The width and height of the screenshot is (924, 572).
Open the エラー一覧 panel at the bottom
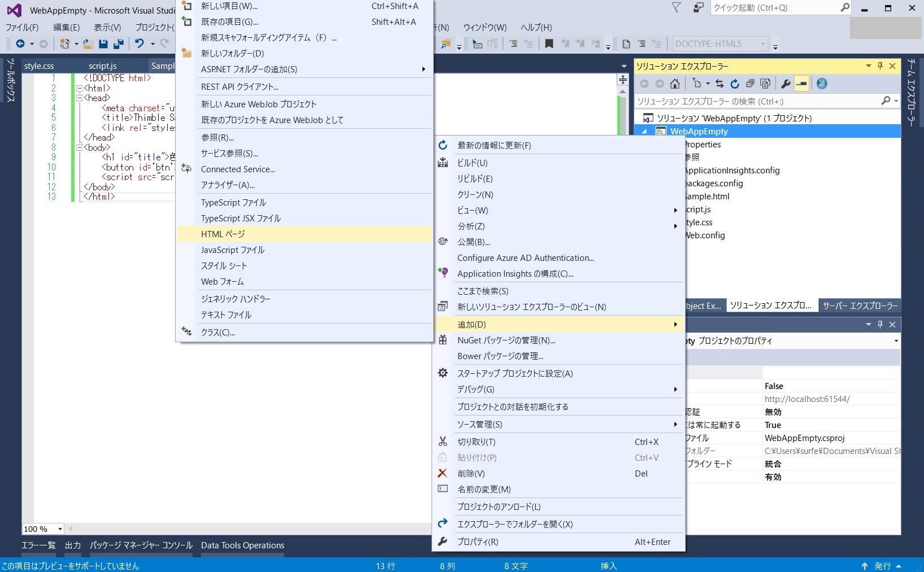pos(38,545)
